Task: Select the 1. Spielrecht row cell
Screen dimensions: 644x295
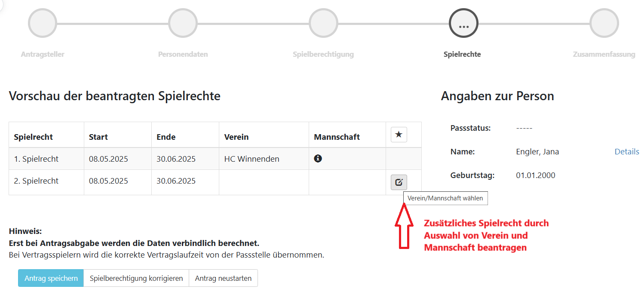Action: click(36, 159)
